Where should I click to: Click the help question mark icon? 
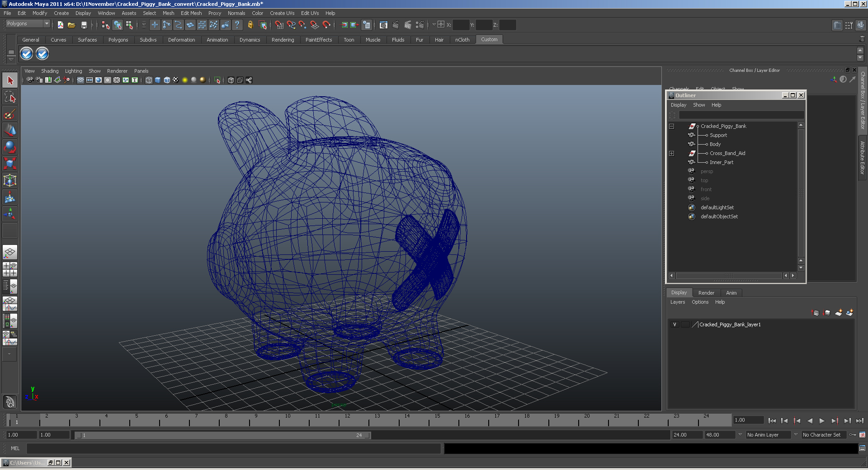(x=237, y=25)
